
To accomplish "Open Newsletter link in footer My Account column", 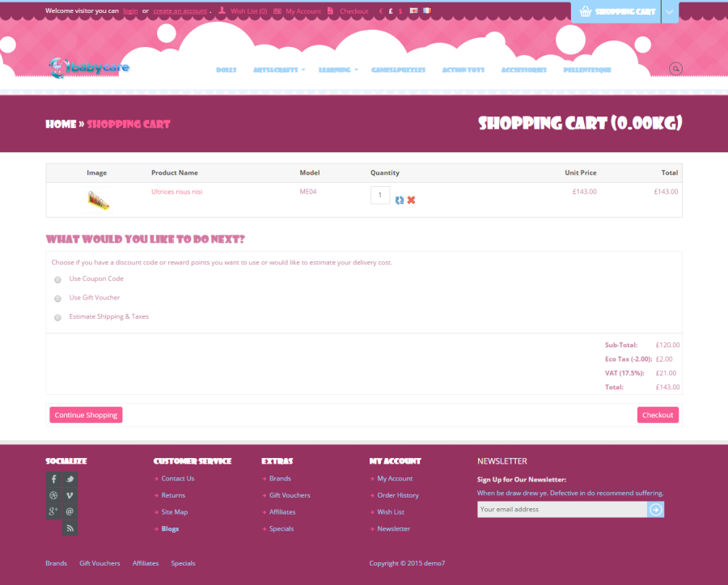I will (394, 529).
